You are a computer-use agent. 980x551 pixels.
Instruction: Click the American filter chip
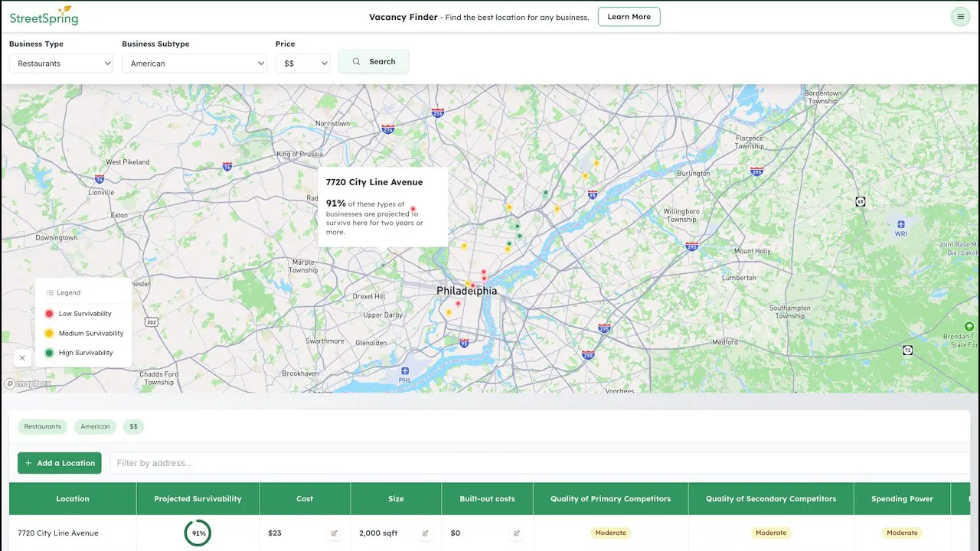tap(95, 426)
